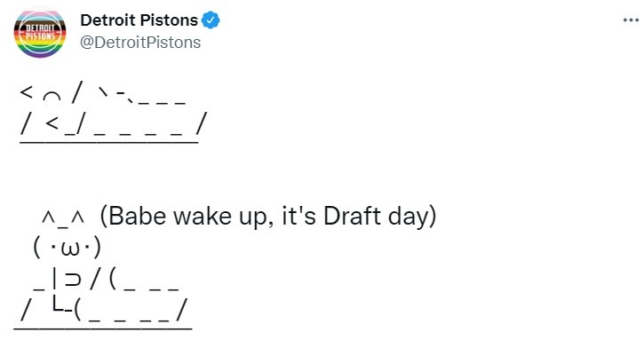644x348 pixels.
Task: Click the bottom ASCII row starting with "/ └-("
Action: (104, 310)
